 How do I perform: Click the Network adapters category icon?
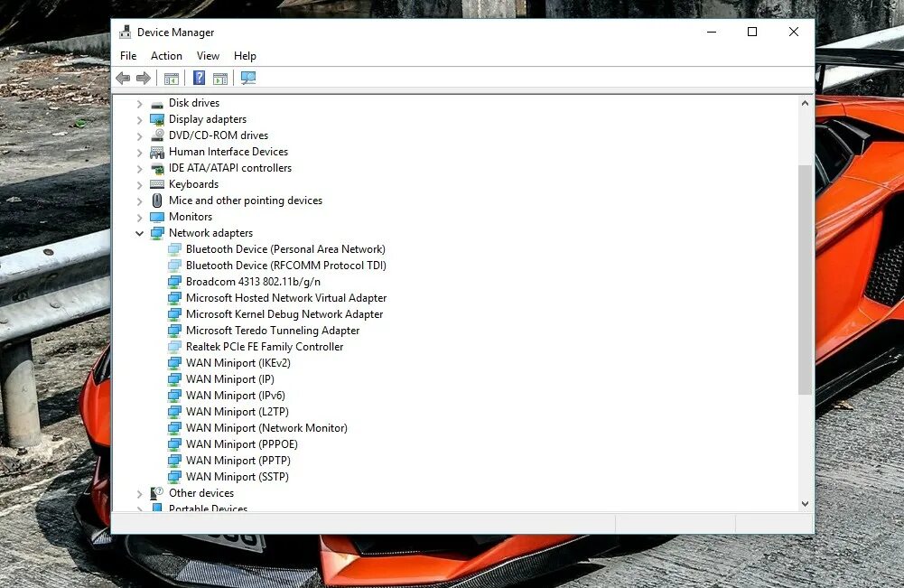pos(157,233)
